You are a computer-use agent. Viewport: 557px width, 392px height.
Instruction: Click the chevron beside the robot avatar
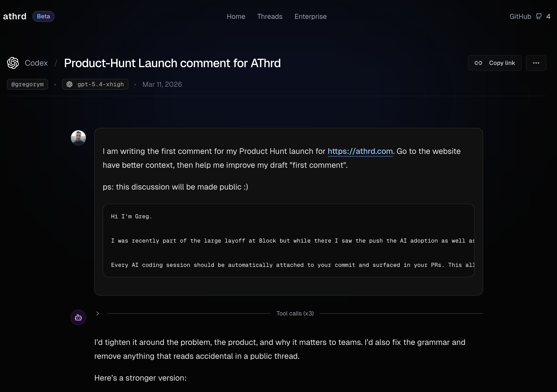pyautogui.click(x=98, y=313)
